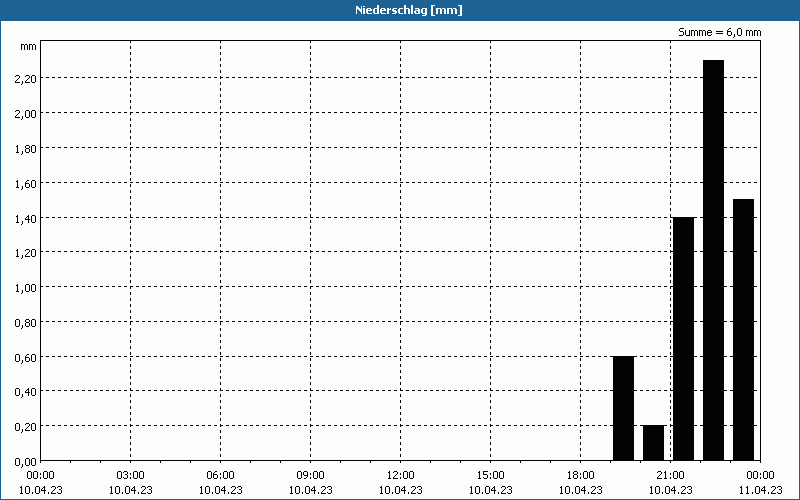Click the y-axis value 0,60
Viewport: 800px width, 500px height.
(x=26, y=357)
